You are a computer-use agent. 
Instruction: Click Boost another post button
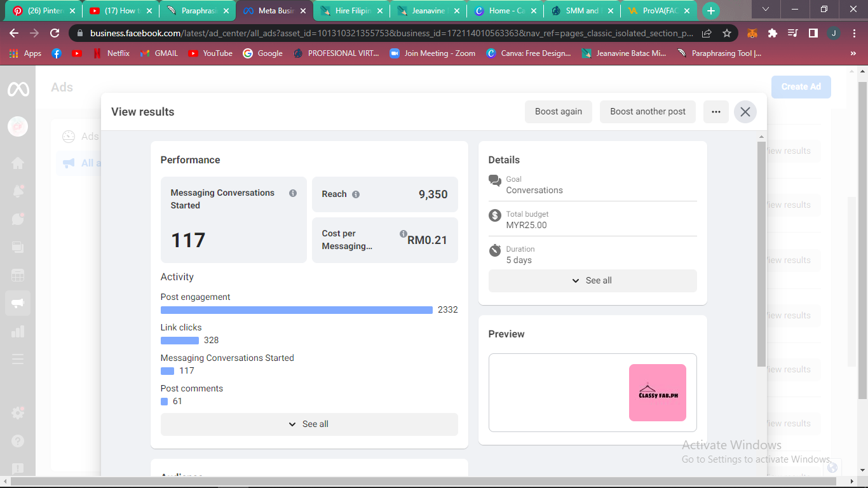648,112
